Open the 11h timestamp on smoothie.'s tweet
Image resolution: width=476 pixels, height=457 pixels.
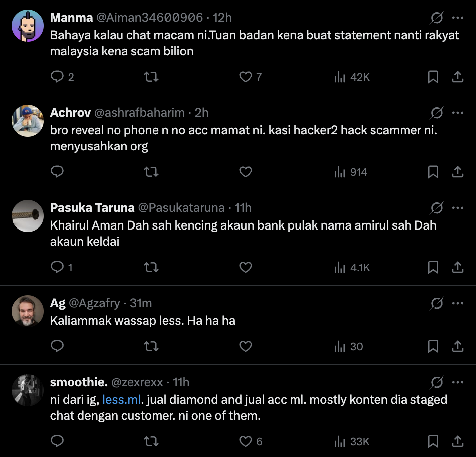[x=181, y=382]
